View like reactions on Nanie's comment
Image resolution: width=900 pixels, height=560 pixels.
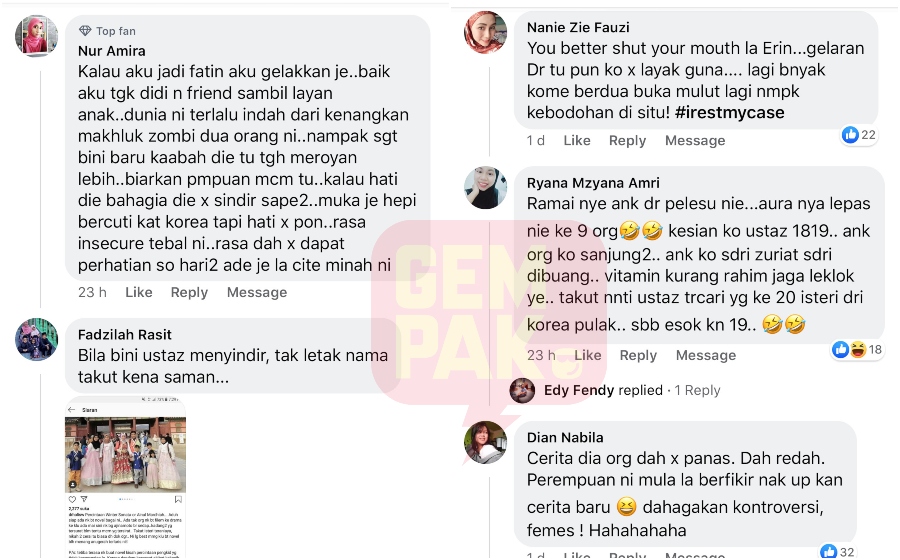[859, 135]
